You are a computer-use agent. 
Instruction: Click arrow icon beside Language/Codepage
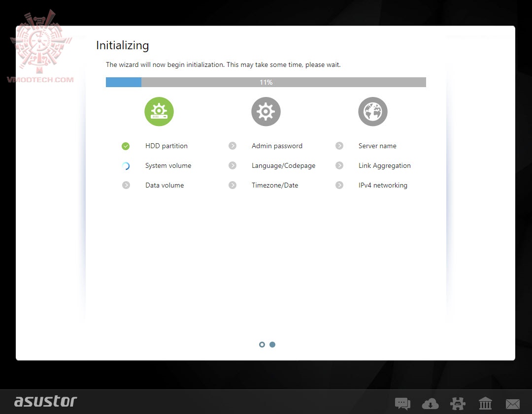click(x=233, y=165)
